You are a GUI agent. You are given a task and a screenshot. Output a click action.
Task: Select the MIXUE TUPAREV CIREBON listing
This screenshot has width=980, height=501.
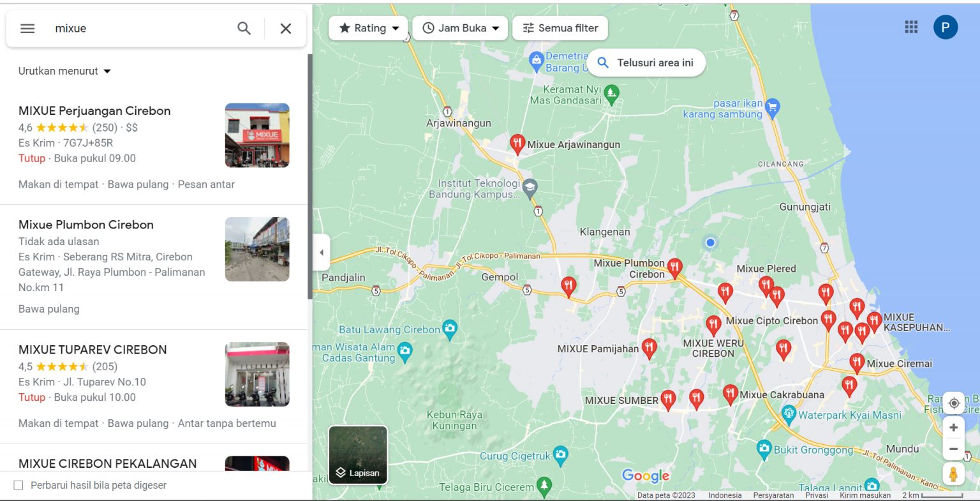(x=92, y=350)
